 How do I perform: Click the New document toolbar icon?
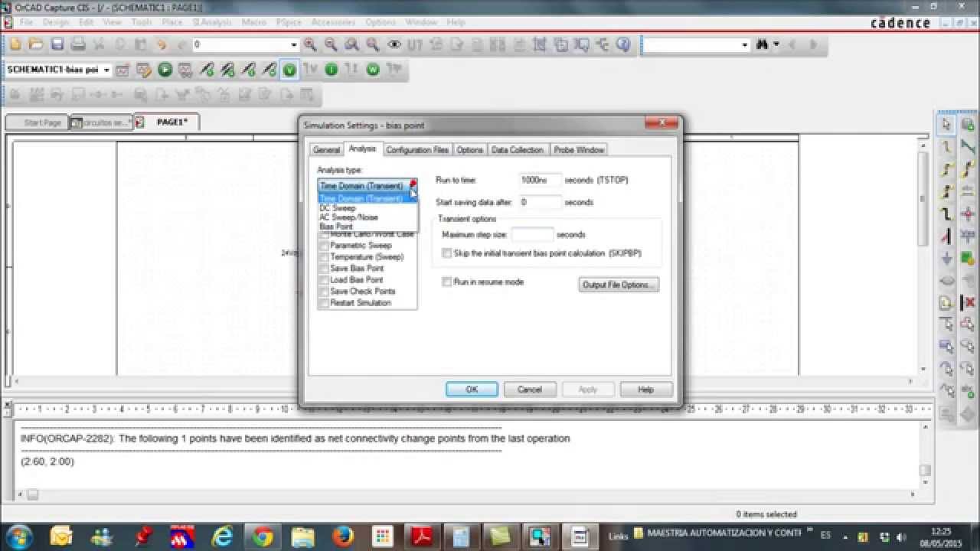15,45
